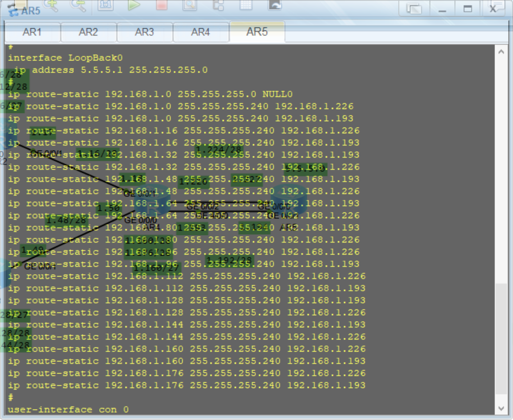Click the AR5 router icon in title bar

pyautogui.click(x=13, y=10)
